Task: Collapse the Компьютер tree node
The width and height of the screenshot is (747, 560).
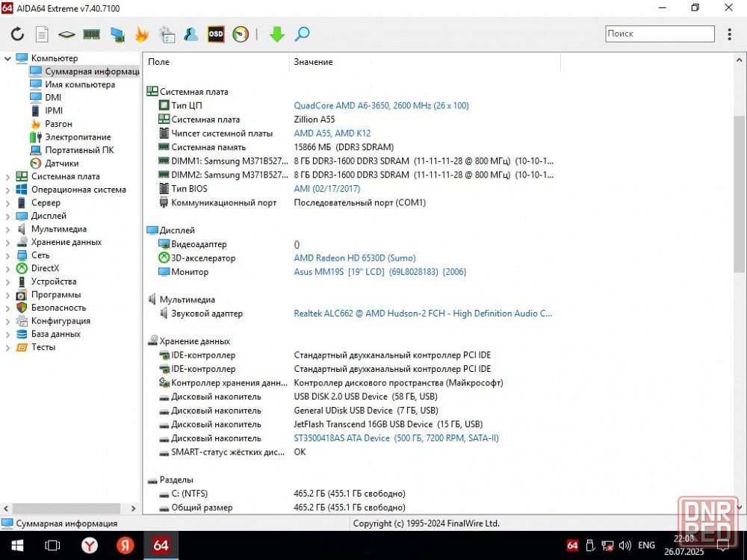Action: [x=7, y=58]
